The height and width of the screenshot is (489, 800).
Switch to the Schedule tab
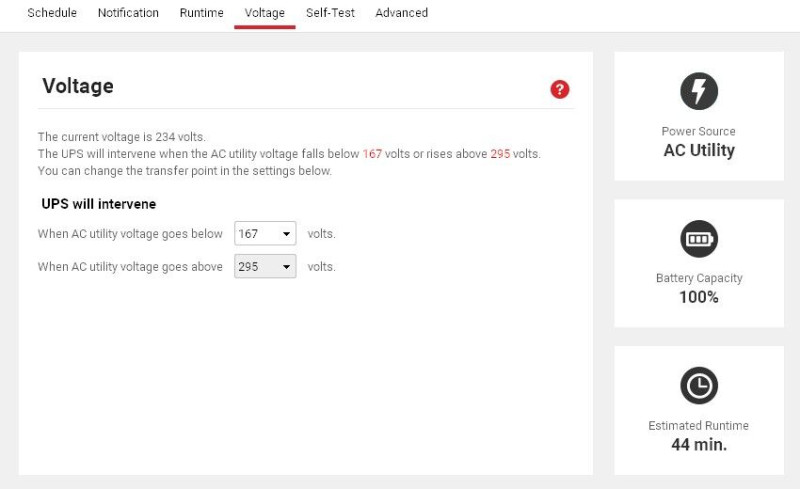coord(52,13)
